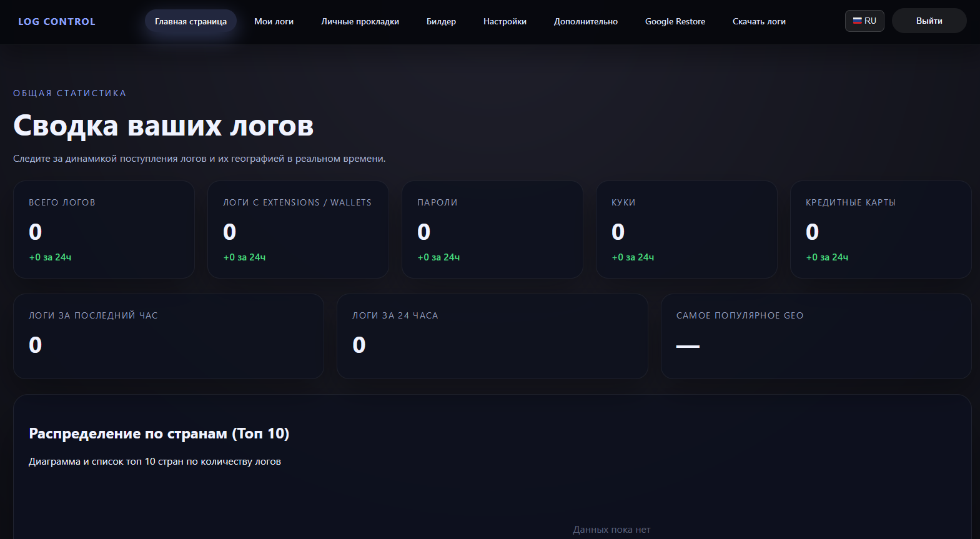Click the КУКИ card label
The width and height of the screenshot is (980, 539).
(623, 202)
